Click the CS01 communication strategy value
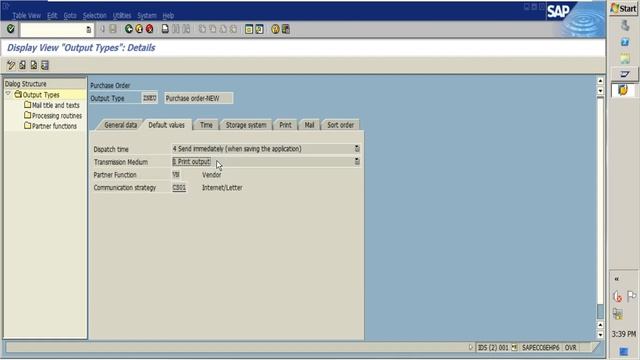640x360 pixels. [x=179, y=188]
